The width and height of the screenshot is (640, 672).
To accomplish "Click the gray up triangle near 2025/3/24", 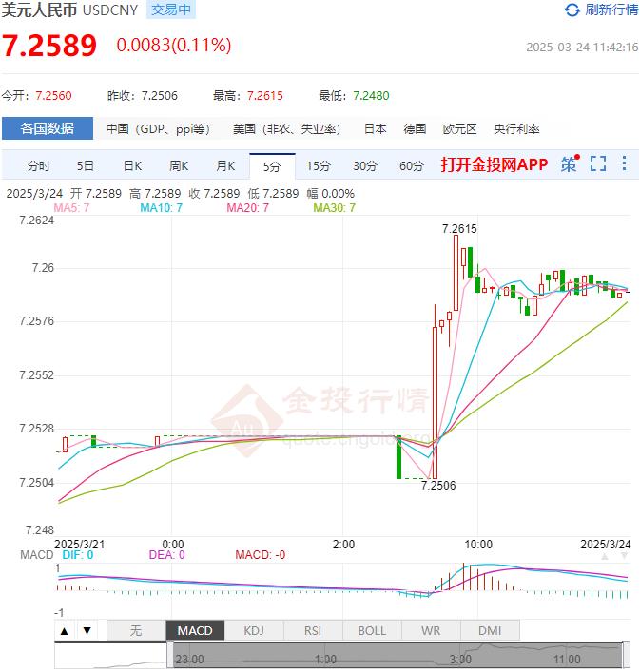I will click(605, 557).
